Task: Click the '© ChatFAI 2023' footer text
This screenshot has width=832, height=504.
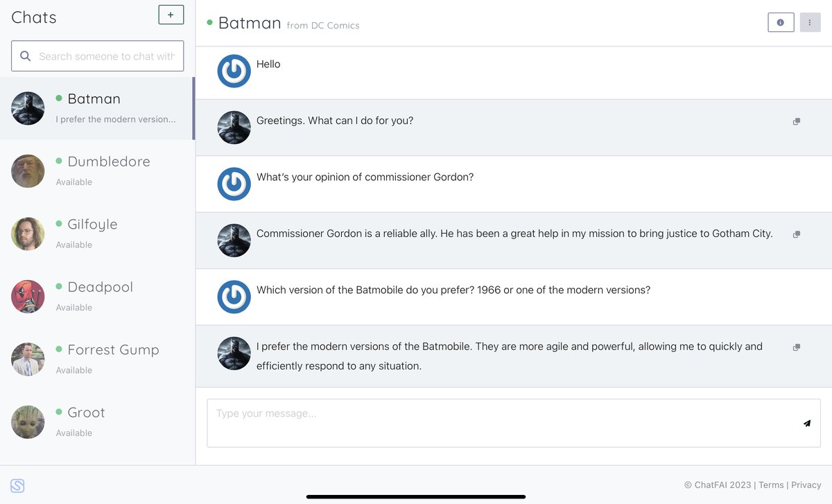Action: [718, 485]
